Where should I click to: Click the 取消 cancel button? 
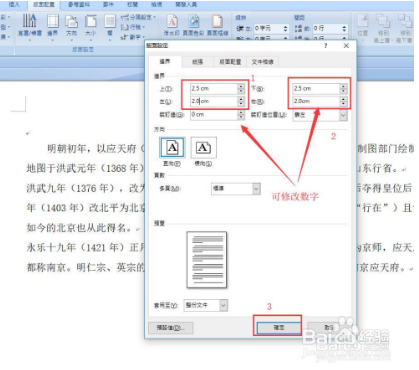point(329,327)
